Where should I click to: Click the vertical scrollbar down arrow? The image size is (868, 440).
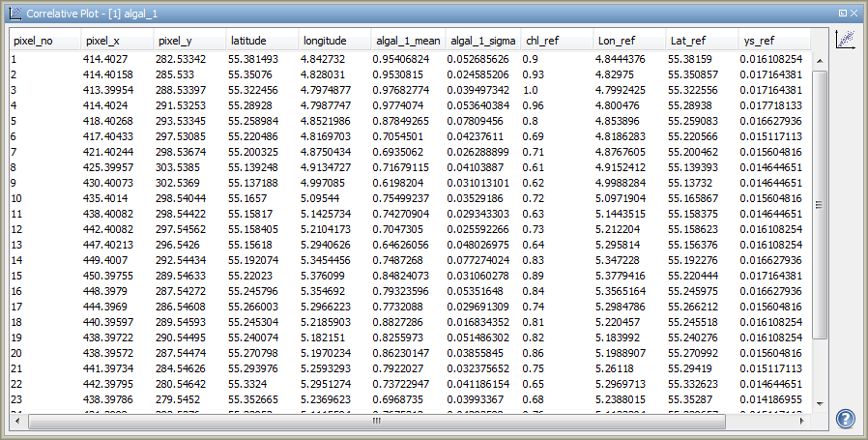pos(820,403)
